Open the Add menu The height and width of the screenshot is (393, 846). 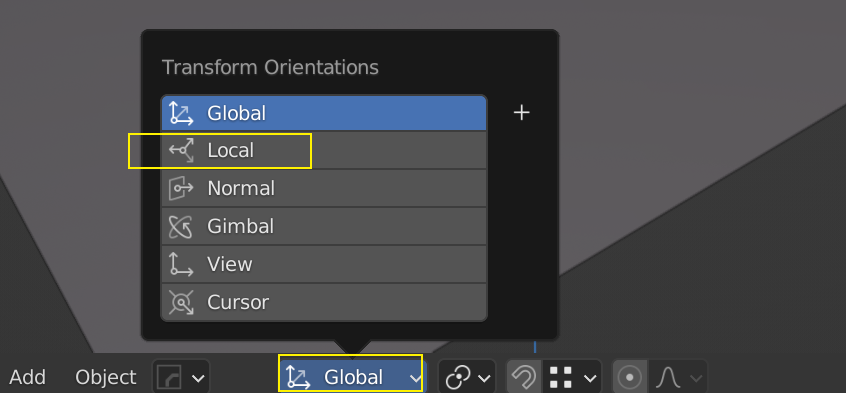(28, 377)
